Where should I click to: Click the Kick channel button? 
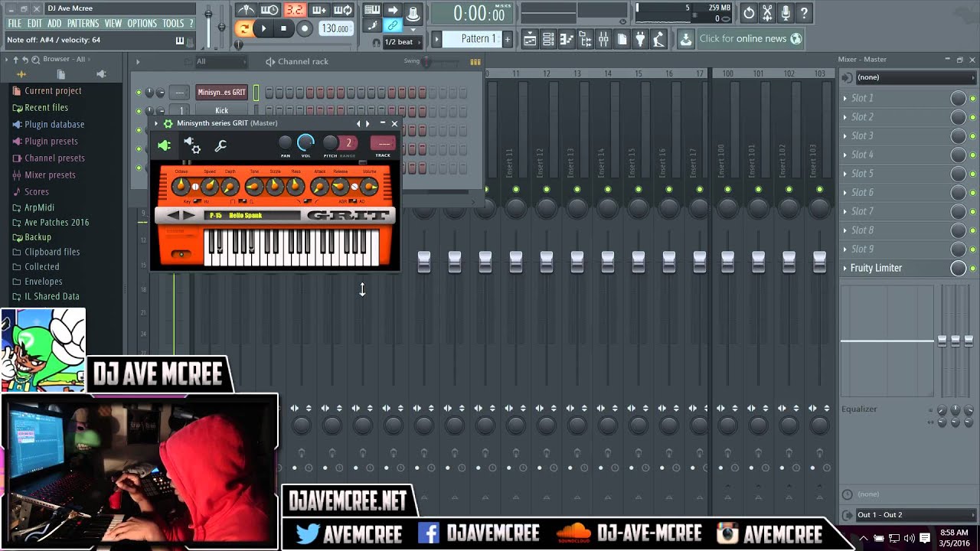point(222,111)
